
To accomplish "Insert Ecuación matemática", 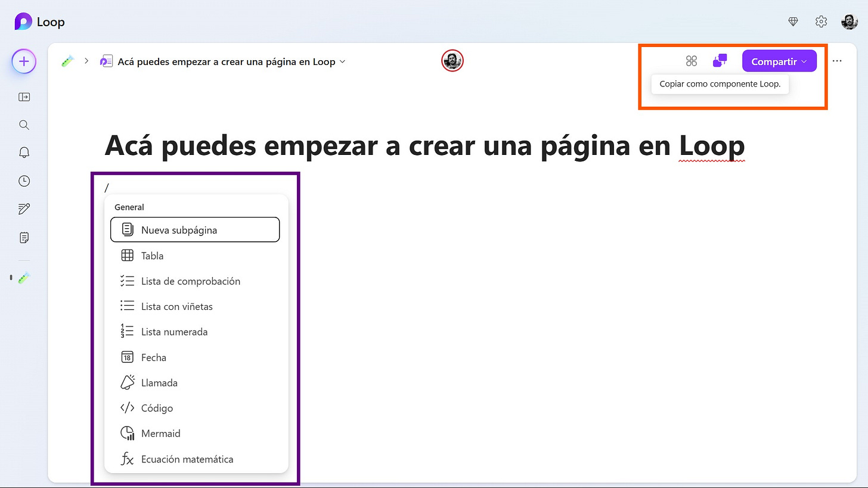I will coord(195,459).
